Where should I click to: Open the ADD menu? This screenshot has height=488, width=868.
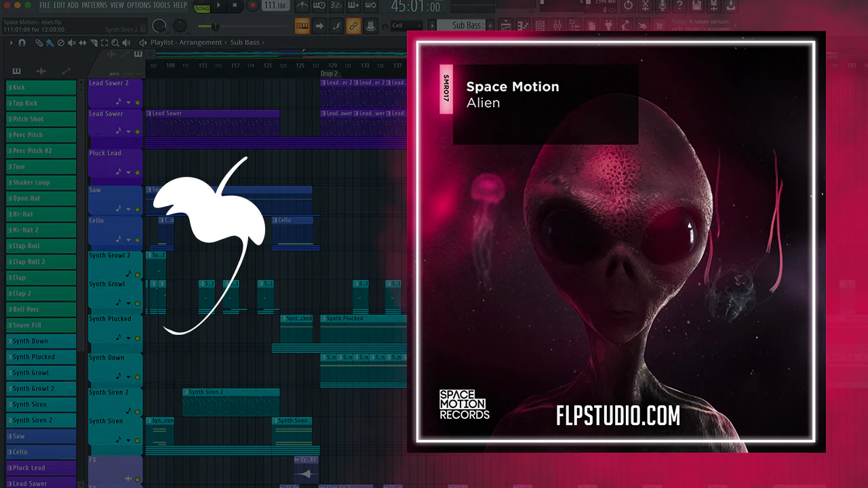point(73,5)
